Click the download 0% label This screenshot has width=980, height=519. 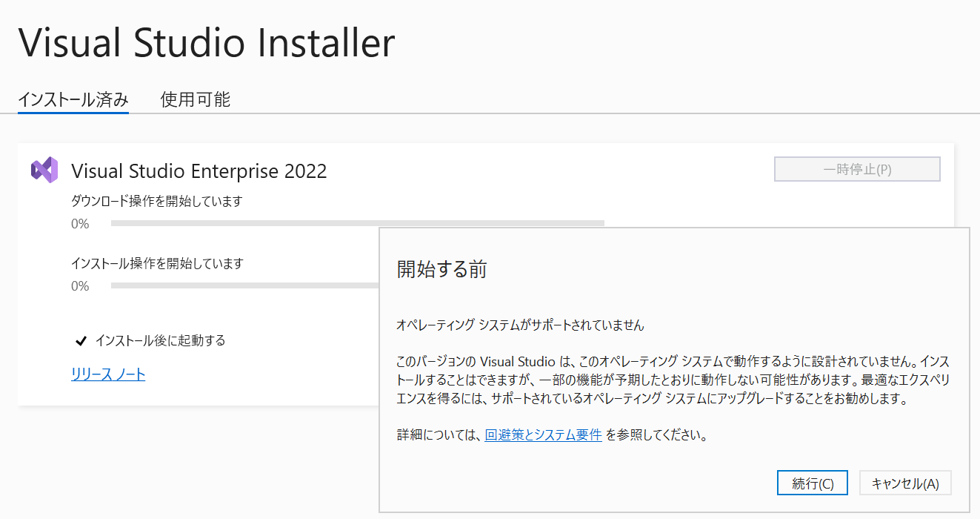point(80,223)
